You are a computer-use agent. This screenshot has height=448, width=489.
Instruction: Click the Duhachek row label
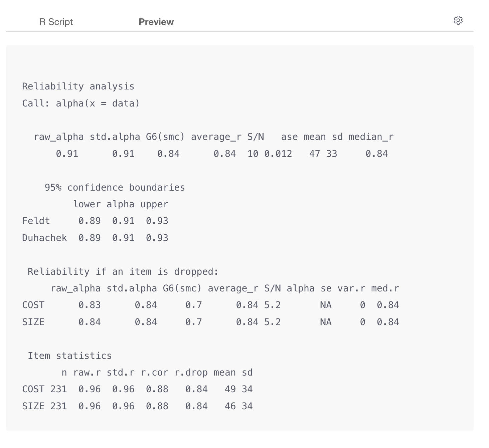coord(44,238)
